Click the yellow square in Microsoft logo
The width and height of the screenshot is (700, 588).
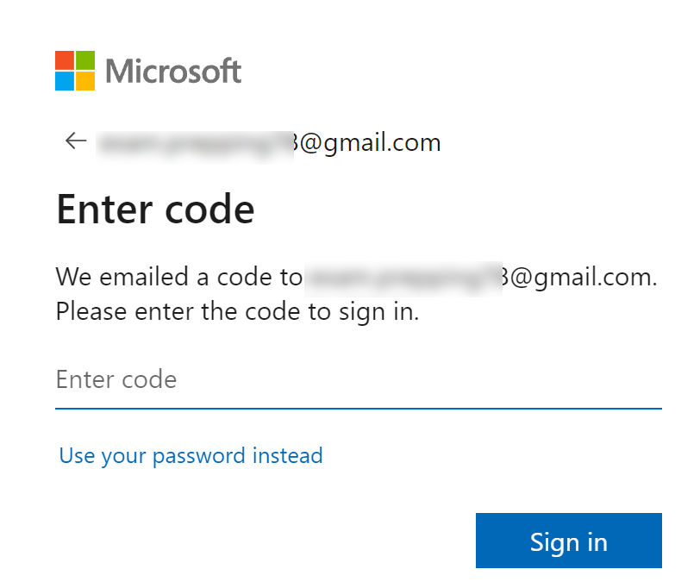pos(85,81)
